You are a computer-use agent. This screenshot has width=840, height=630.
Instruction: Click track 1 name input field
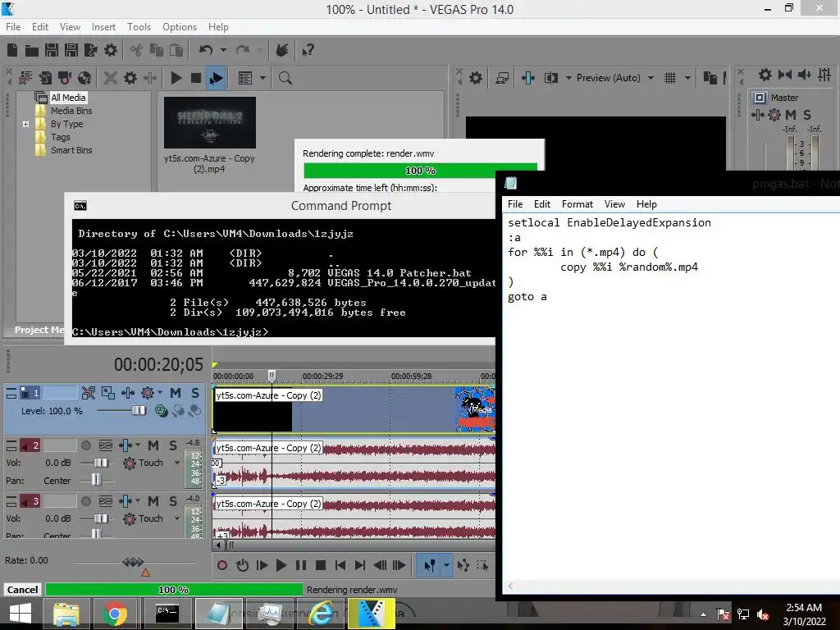pyautogui.click(x=59, y=393)
